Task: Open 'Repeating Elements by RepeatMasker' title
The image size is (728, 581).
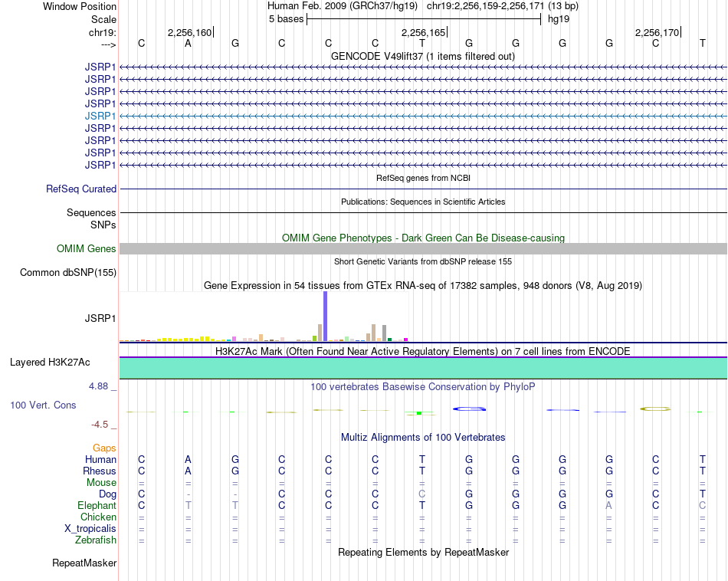Action: [x=423, y=552]
